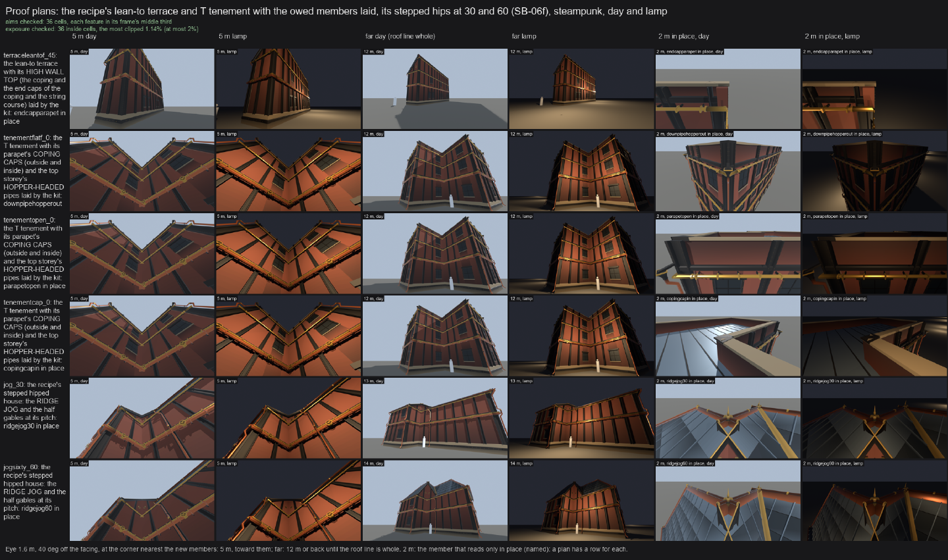View the ridgejog60 in place day thumbnail
Screen dimensions: 948x560
[x=728, y=500]
